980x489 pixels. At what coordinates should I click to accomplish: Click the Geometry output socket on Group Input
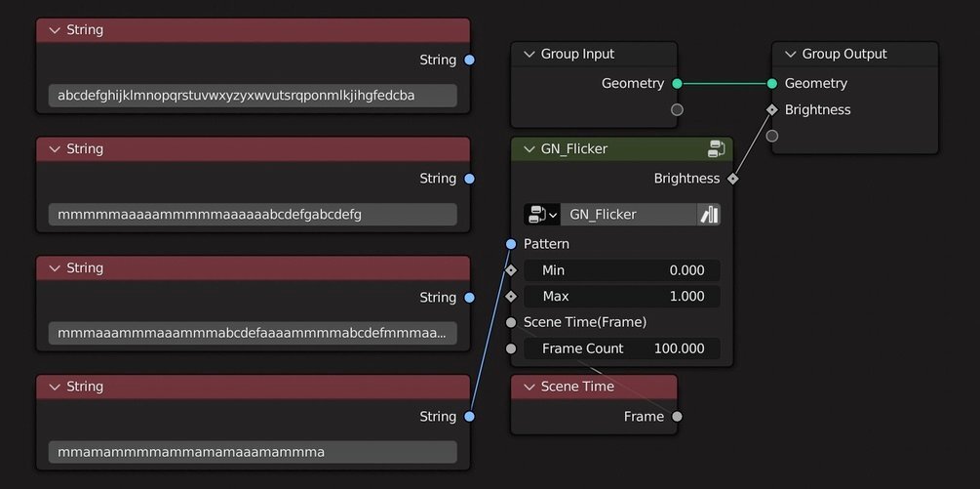(x=677, y=84)
